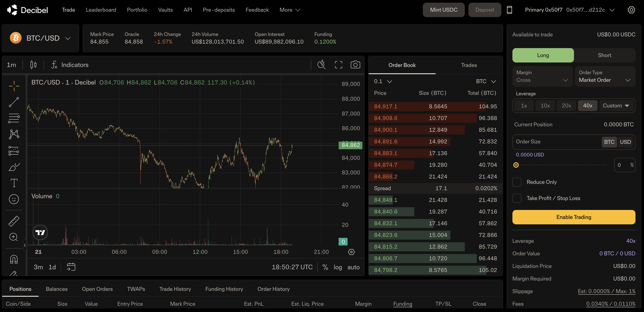The image size is (644, 312).
Task: Open the settings gear icon
Action: [x=631, y=10]
